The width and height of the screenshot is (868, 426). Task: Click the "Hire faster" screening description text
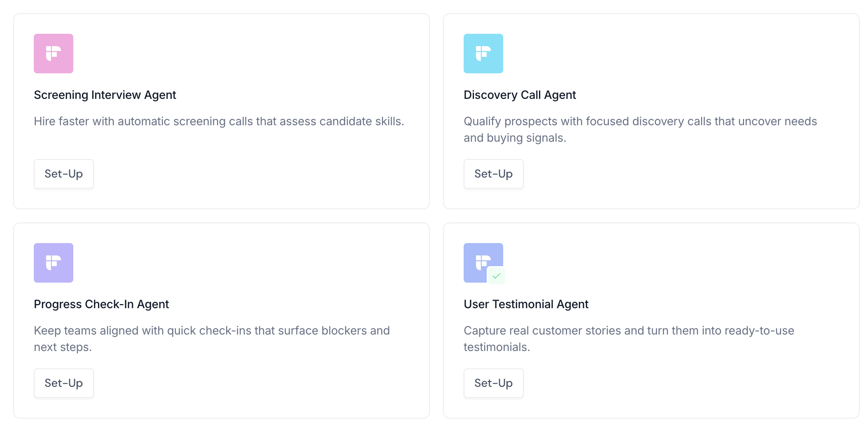(x=219, y=122)
